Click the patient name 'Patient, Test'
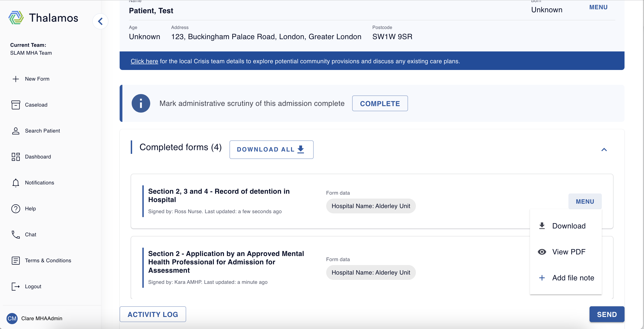The width and height of the screenshot is (644, 329). point(151,11)
